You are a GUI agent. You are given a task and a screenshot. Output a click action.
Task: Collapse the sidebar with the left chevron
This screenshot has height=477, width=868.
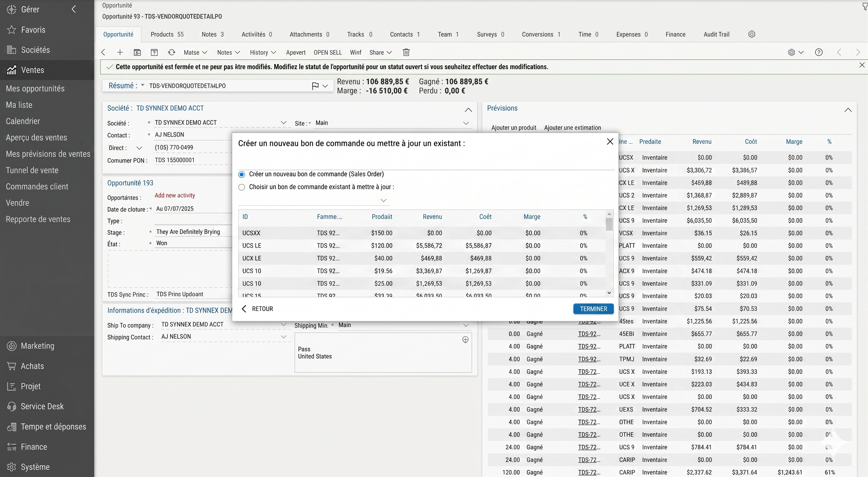click(x=74, y=9)
